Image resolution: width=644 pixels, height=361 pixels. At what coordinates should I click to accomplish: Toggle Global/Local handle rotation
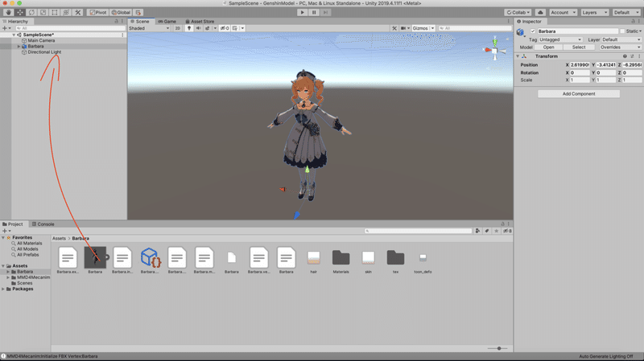pyautogui.click(x=121, y=12)
